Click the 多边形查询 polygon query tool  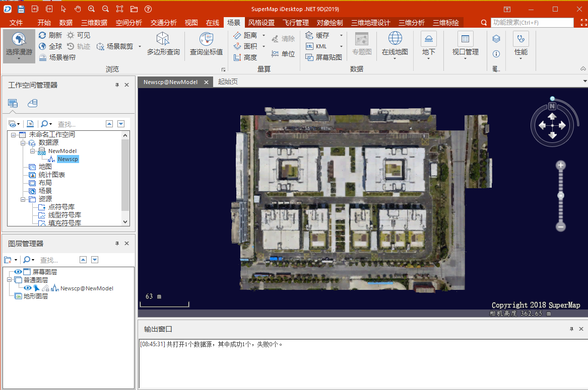163,44
